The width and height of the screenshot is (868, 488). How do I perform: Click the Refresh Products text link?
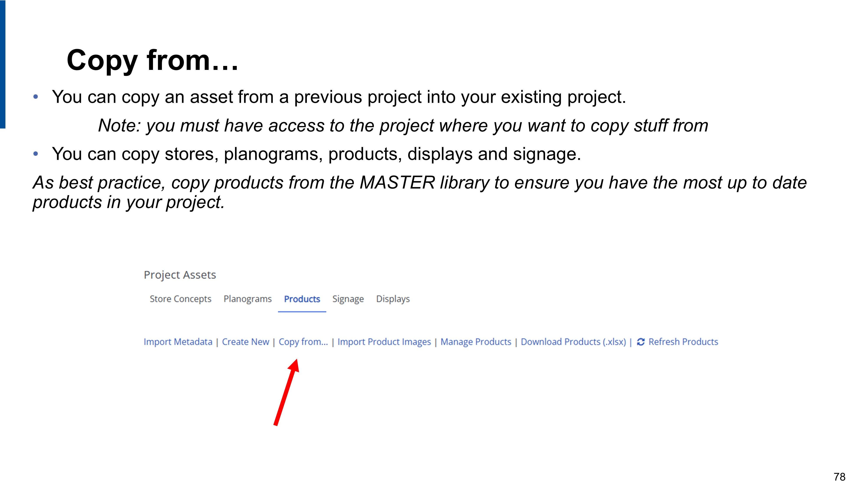coord(683,342)
